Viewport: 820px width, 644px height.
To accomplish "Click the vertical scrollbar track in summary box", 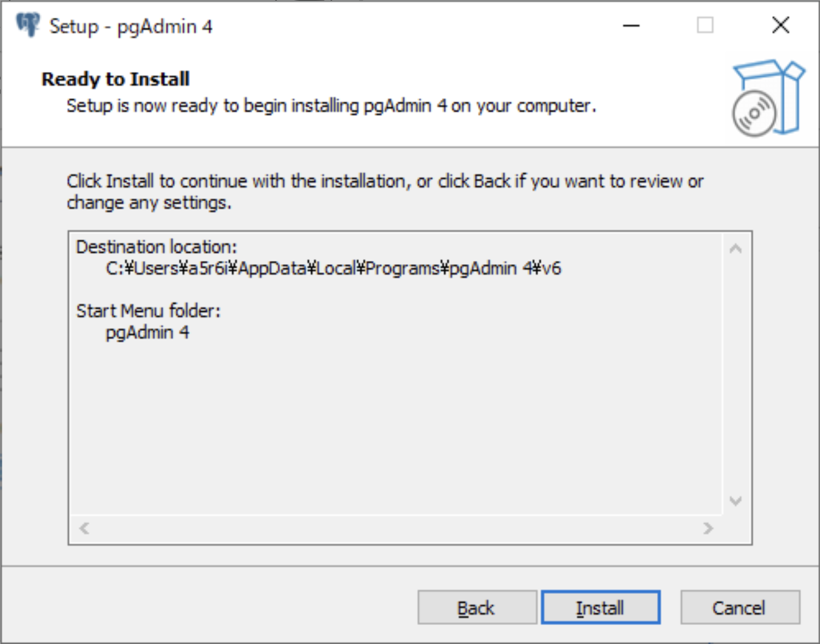I will pyautogui.click(x=736, y=375).
